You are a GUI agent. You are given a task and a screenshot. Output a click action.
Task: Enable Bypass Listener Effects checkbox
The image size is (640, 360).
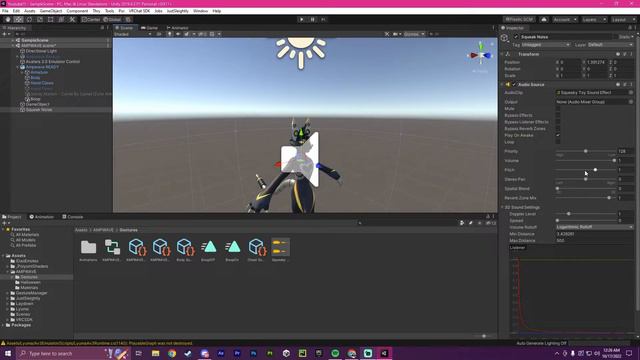pos(558,122)
